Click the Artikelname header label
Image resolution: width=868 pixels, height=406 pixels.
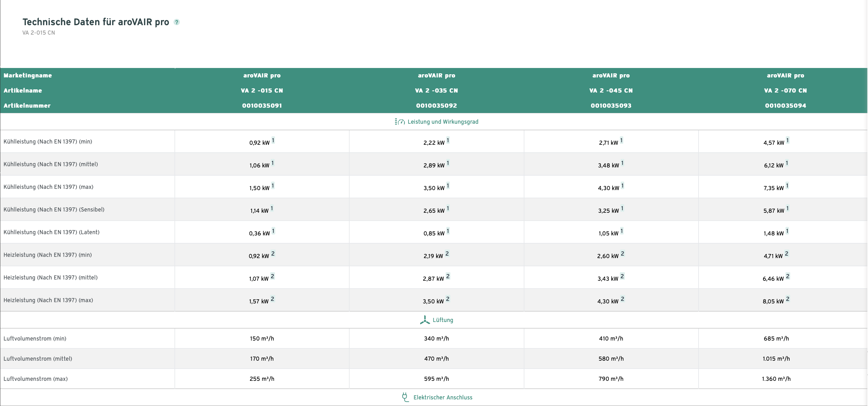(x=23, y=91)
